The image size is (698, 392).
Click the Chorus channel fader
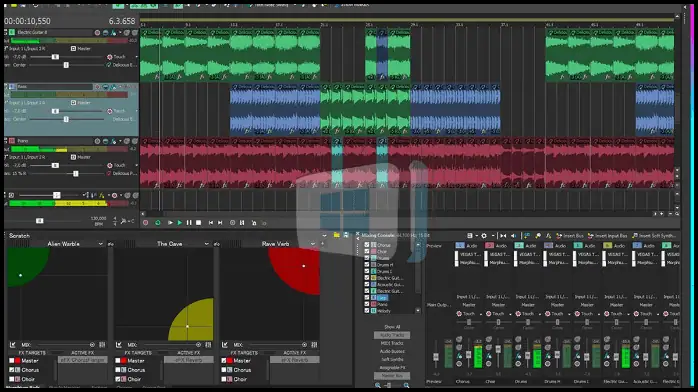pos(468,355)
